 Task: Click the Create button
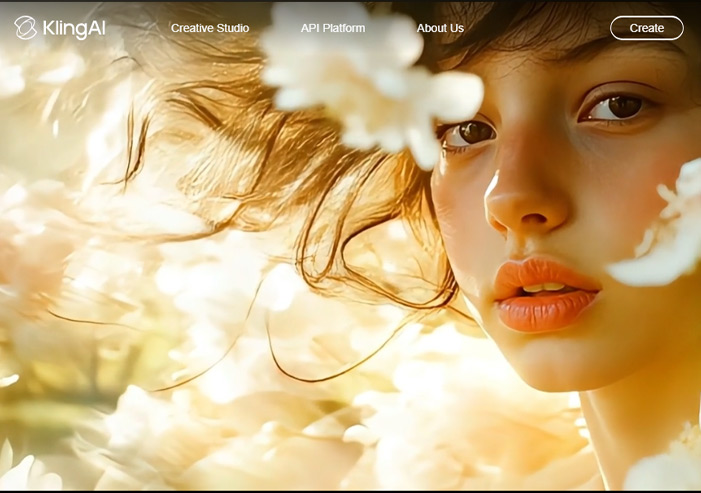(x=646, y=28)
